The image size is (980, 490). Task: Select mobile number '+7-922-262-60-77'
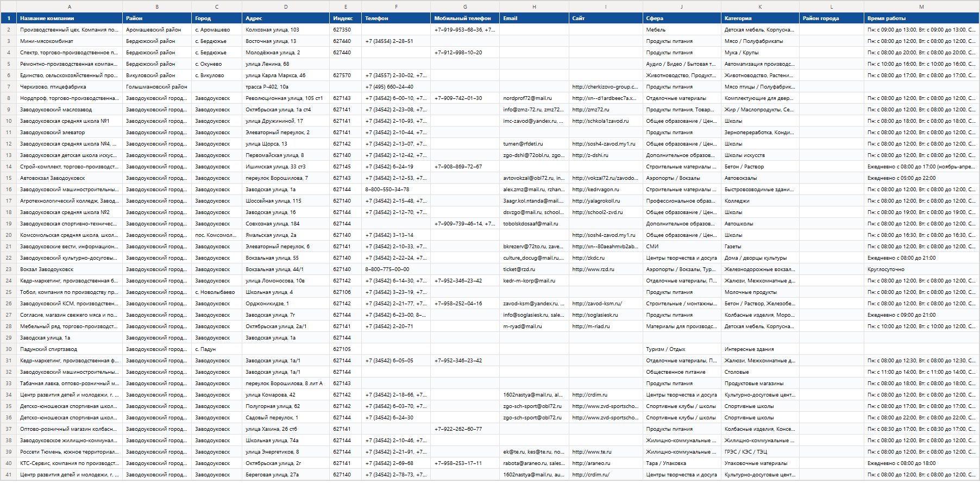pos(465,429)
